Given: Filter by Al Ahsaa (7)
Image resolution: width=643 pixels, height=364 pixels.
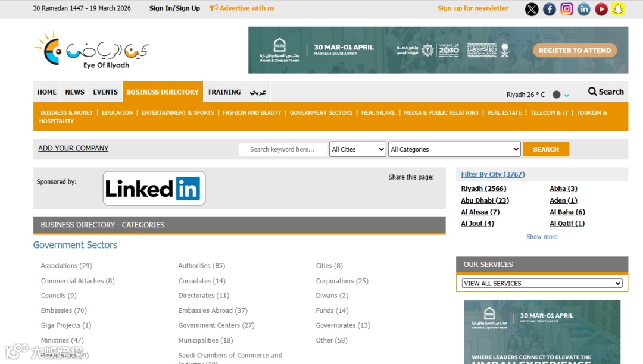Looking at the screenshot, I should pos(480,212).
